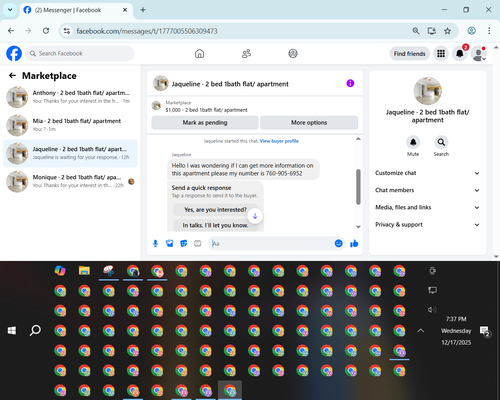Reload the page
The image size is (500, 400).
pyautogui.click(x=46, y=31)
